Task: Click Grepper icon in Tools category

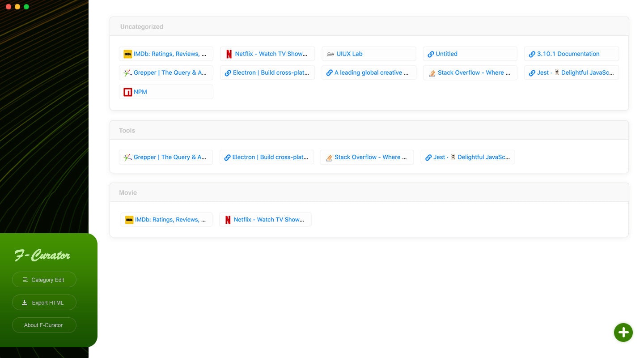Action: click(x=127, y=157)
